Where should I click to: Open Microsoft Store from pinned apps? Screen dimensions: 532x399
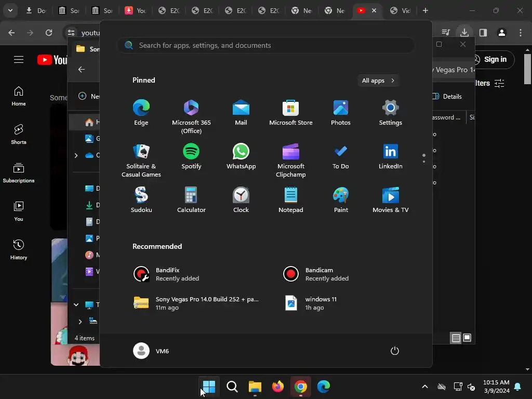(x=291, y=113)
